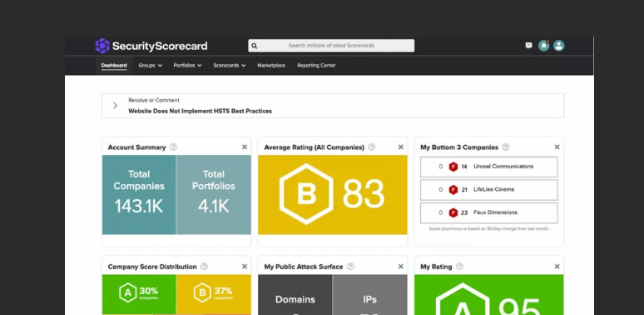
Task: Open the Marketplace page
Action: click(271, 65)
